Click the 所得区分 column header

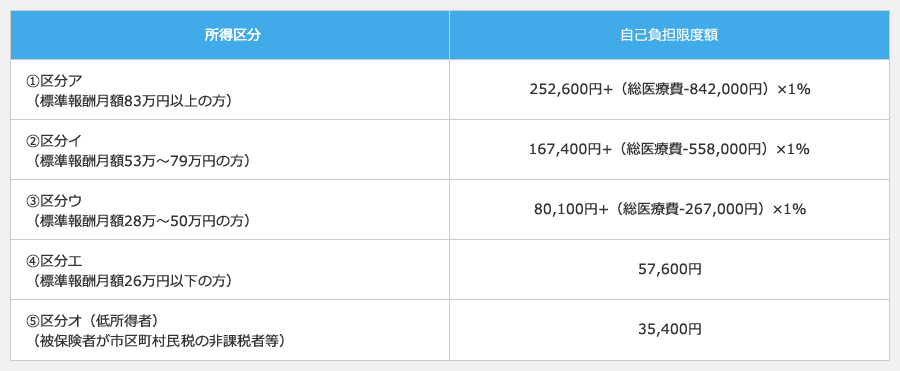(232, 35)
